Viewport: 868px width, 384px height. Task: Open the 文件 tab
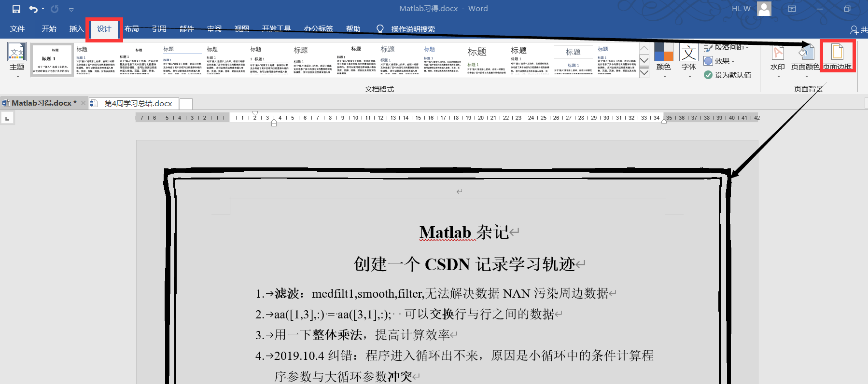tap(17, 29)
